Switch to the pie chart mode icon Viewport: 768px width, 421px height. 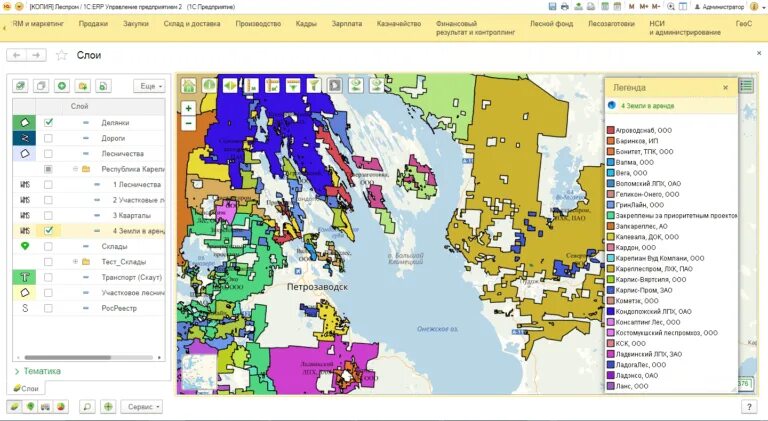[60, 406]
